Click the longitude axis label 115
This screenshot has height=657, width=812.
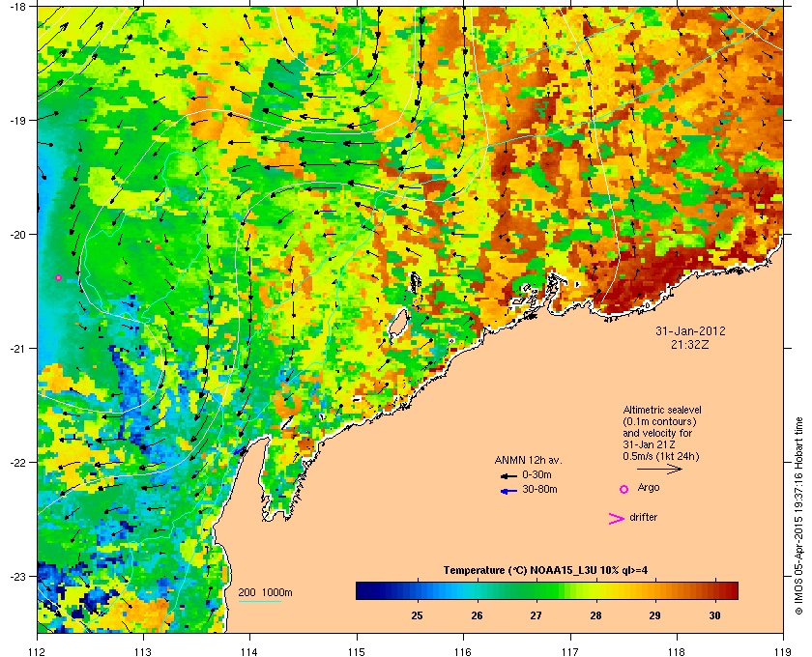pyautogui.click(x=357, y=651)
